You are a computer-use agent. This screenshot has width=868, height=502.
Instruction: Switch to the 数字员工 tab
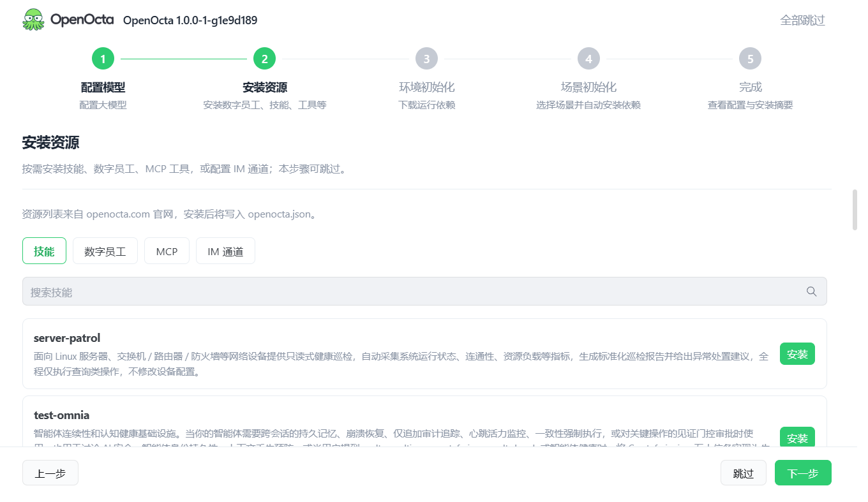pos(105,251)
